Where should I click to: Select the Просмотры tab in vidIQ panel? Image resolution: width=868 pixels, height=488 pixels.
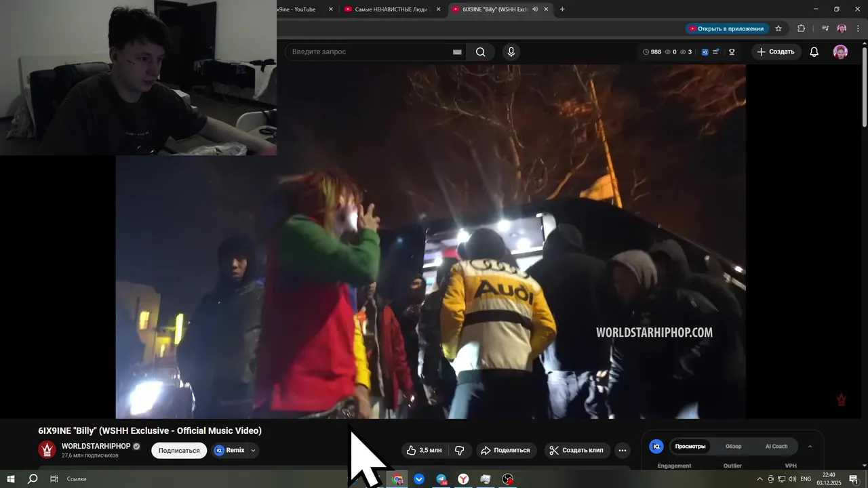pyautogui.click(x=690, y=447)
